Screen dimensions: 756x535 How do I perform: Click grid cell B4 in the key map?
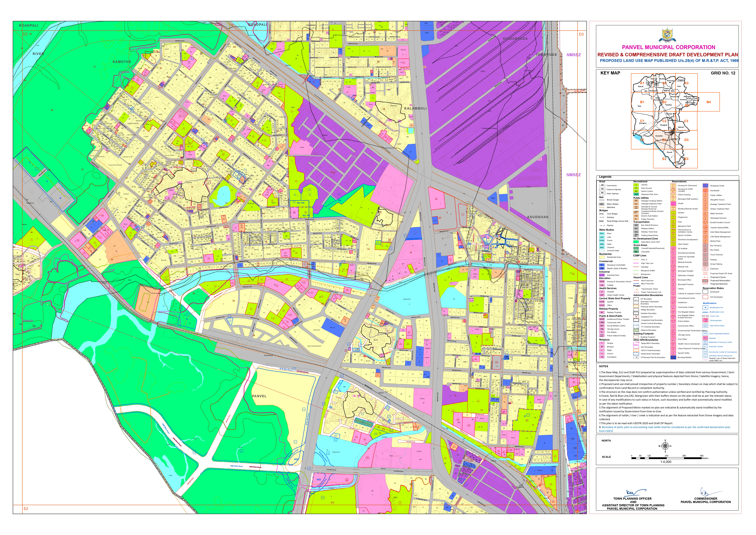pyautogui.click(x=709, y=102)
